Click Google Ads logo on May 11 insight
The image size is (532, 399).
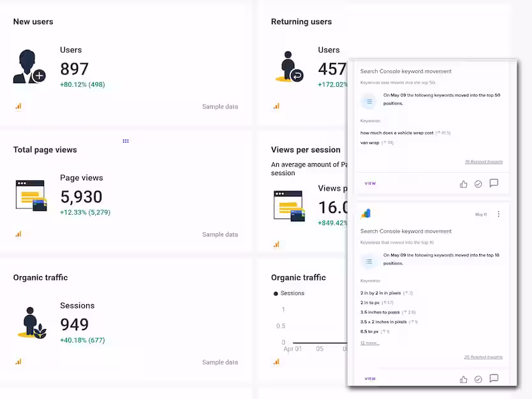tap(366, 214)
